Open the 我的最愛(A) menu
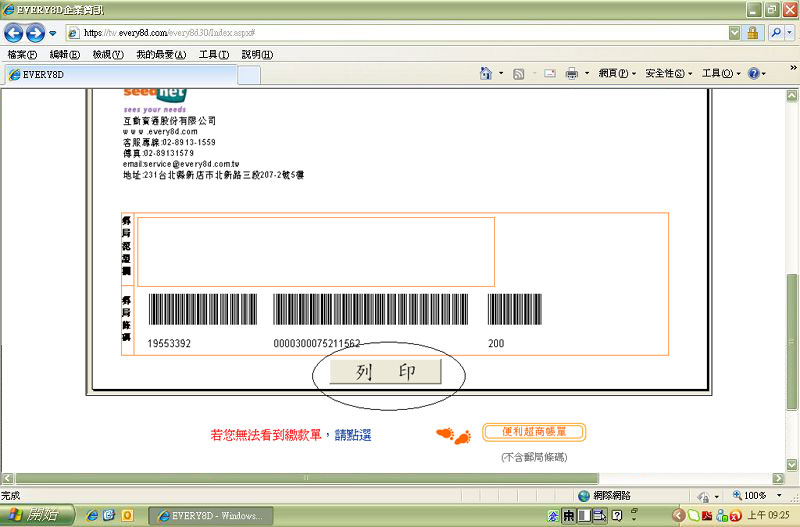 point(161,55)
